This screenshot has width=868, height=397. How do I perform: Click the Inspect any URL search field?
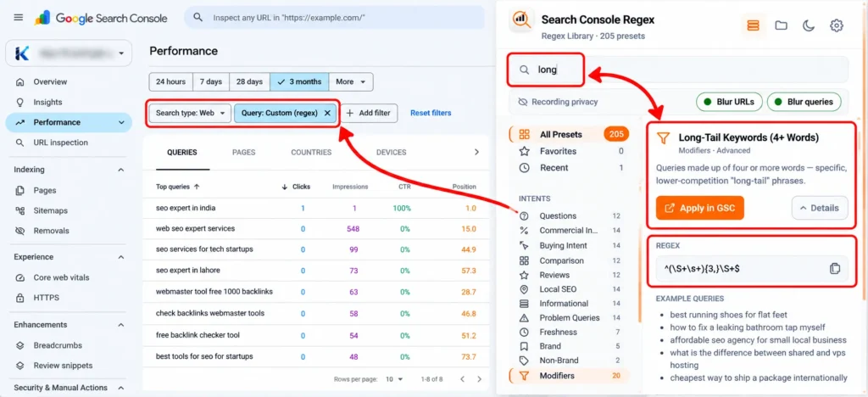click(x=334, y=18)
